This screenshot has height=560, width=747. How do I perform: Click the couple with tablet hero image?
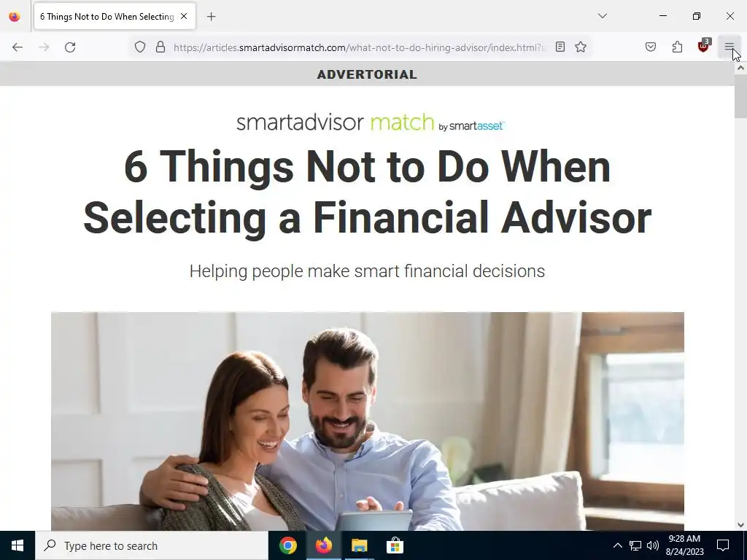368,421
